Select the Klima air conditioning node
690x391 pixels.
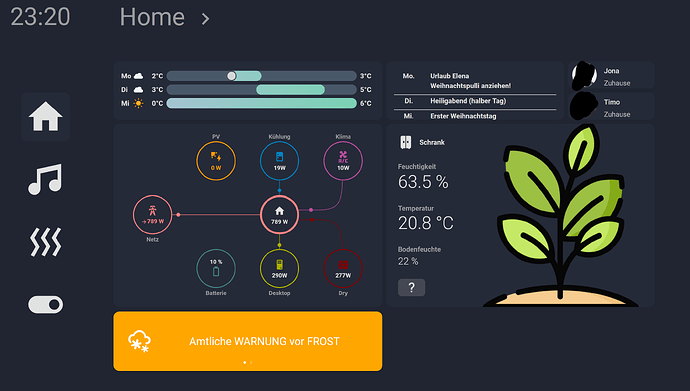pos(343,161)
